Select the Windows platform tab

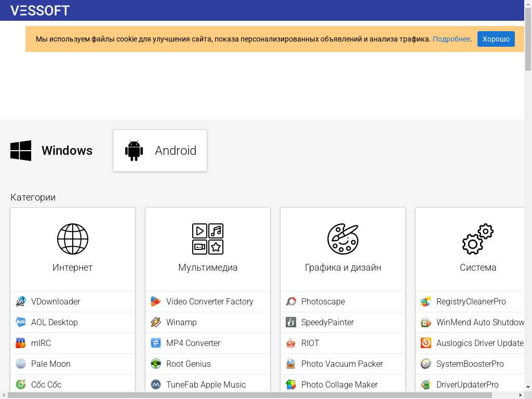point(52,151)
